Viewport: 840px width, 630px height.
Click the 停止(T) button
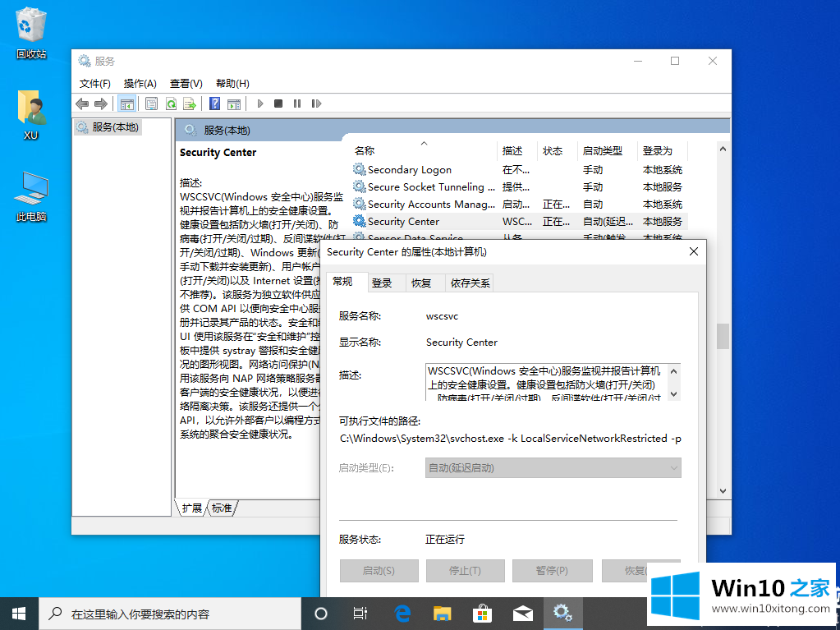point(465,571)
